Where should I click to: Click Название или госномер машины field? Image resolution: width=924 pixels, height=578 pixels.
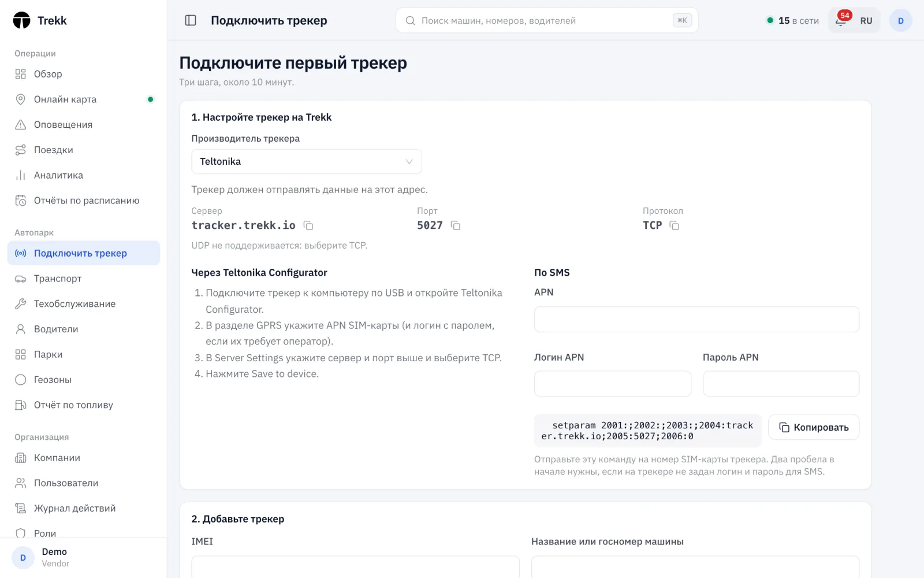(695, 567)
